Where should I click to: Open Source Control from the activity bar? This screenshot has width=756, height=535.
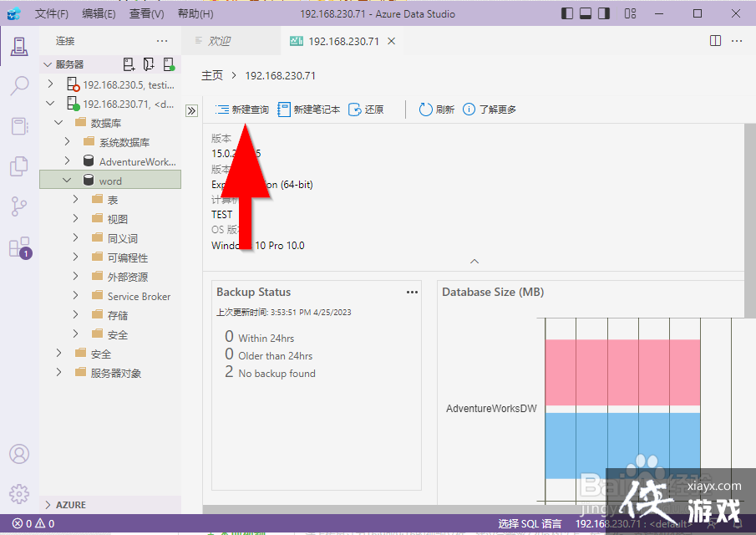tap(18, 206)
